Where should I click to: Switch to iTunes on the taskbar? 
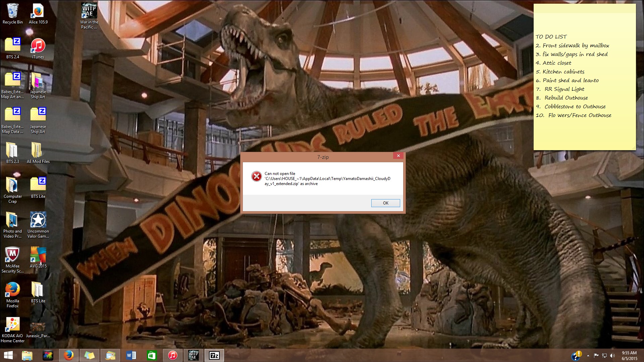pyautogui.click(x=173, y=355)
